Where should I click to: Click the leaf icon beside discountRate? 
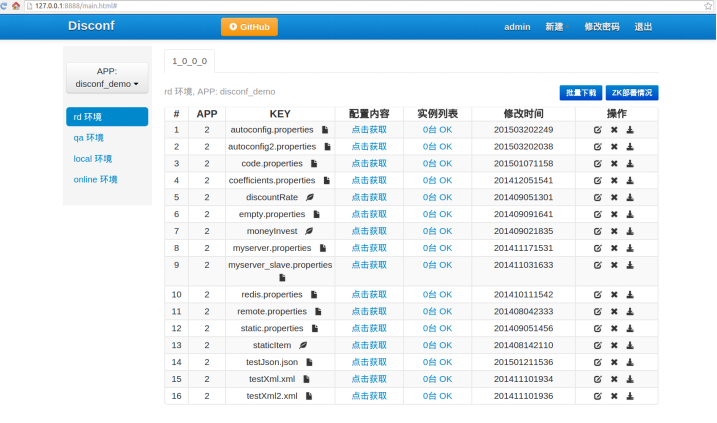(310, 197)
